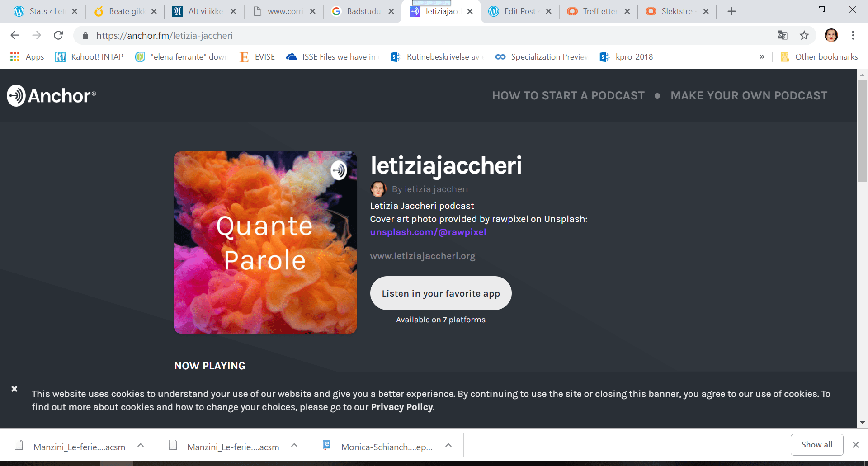Switch to the Edit Post tab
Viewport: 868px width, 466px height.
coord(519,11)
